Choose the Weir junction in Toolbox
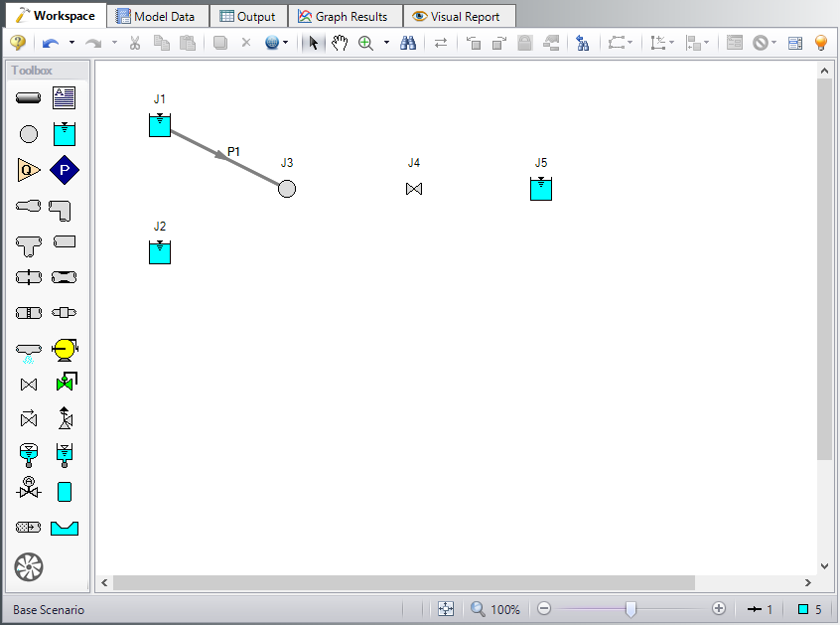840x625 pixels. [x=65, y=528]
